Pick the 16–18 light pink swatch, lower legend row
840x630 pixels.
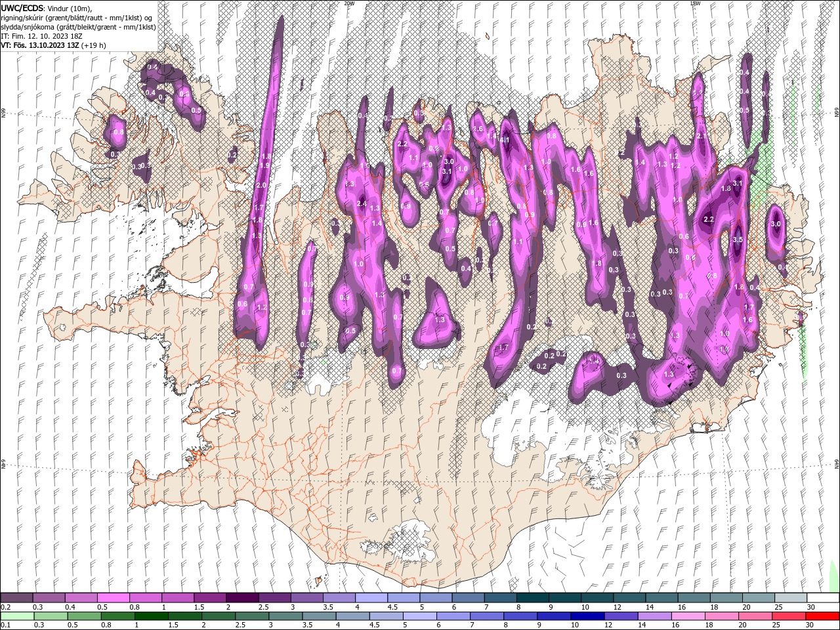[x=687, y=616]
